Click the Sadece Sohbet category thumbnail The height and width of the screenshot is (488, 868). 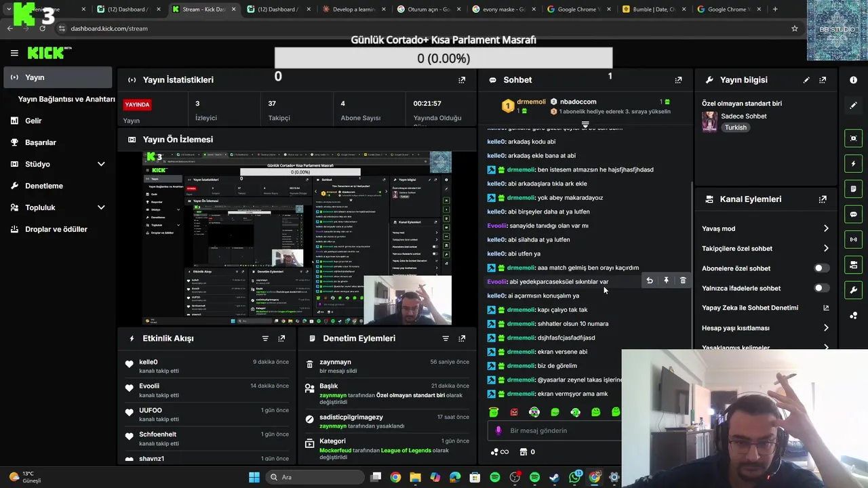(x=709, y=121)
